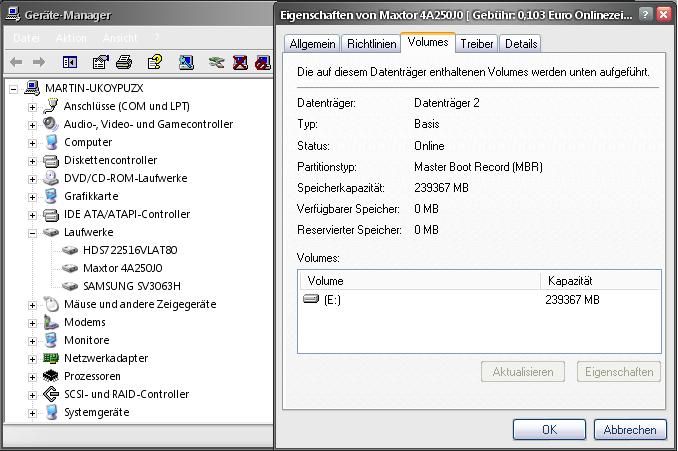Click OK in the properties dialog

pyautogui.click(x=549, y=429)
